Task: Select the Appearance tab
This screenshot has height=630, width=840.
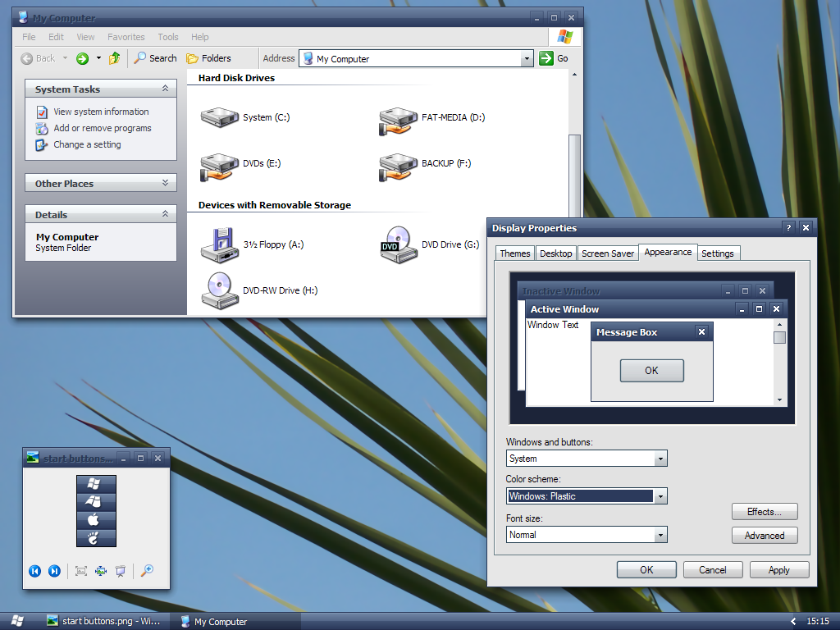Action: click(x=668, y=253)
